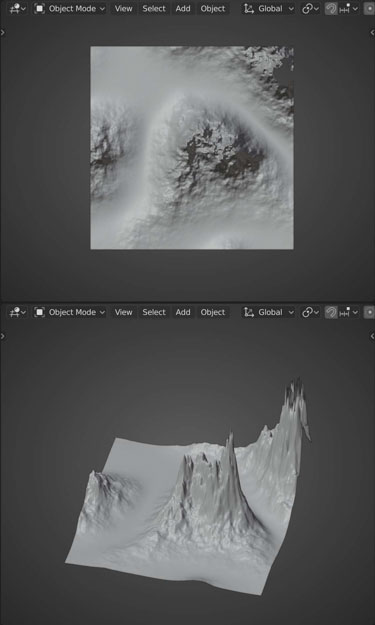Expand left toolbar arrow in top viewport
Screen dimensions: 375x625
tap(3, 32)
